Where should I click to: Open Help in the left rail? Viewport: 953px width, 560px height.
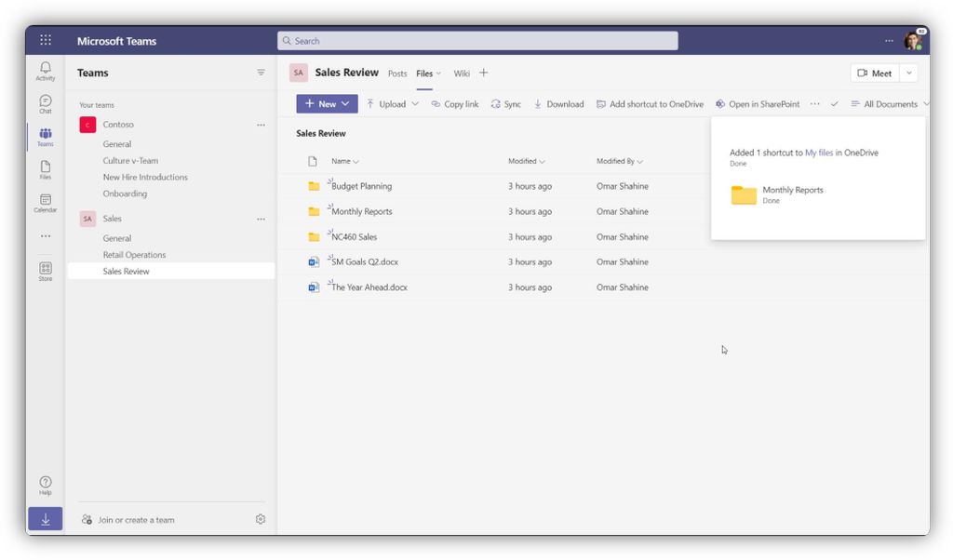point(46,486)
